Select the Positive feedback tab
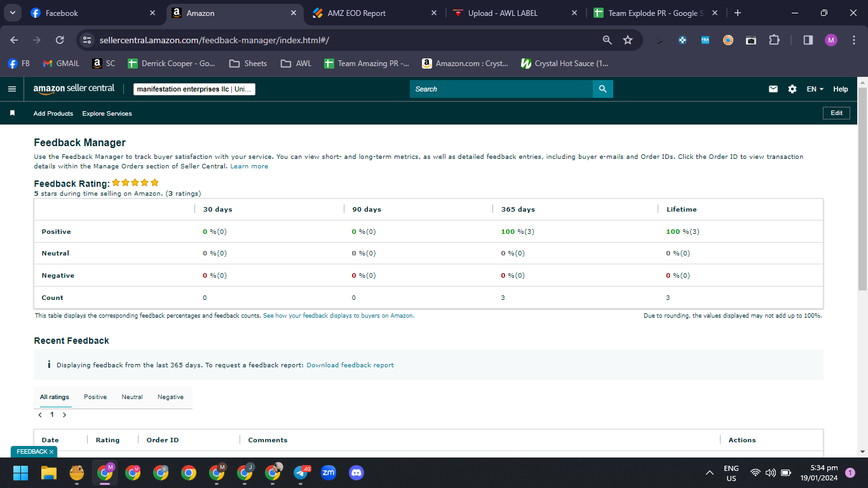 (95, 397)
